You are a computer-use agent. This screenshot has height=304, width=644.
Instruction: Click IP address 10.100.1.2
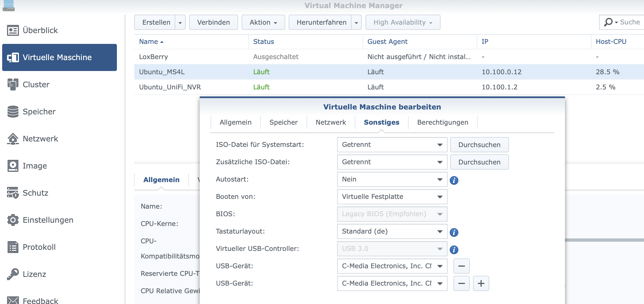500,87
